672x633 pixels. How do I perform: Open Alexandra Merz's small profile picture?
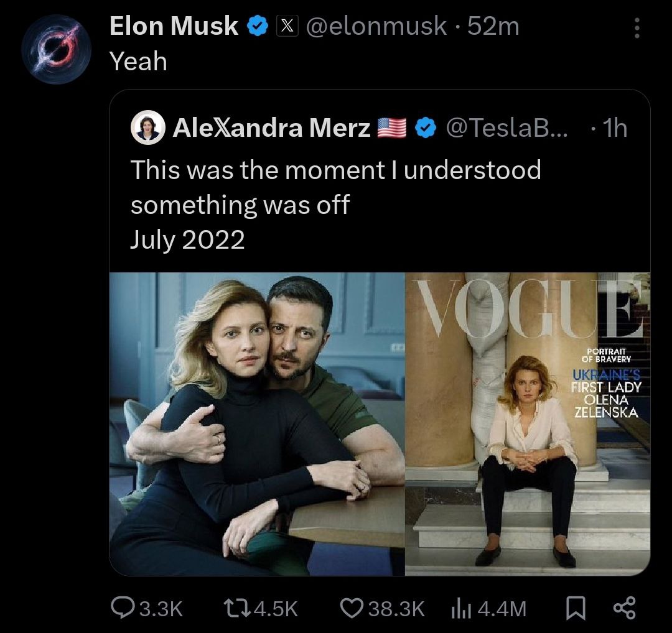(147, 128)
